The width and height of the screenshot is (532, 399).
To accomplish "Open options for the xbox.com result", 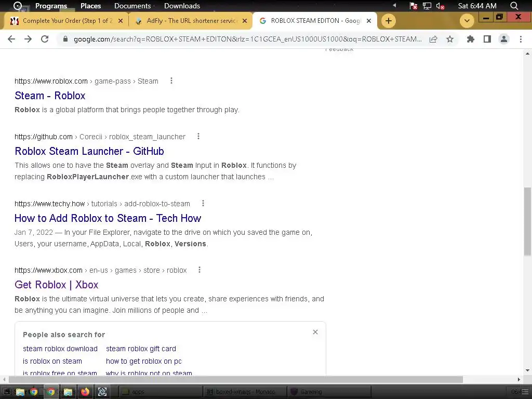I will tap(199, 270).
